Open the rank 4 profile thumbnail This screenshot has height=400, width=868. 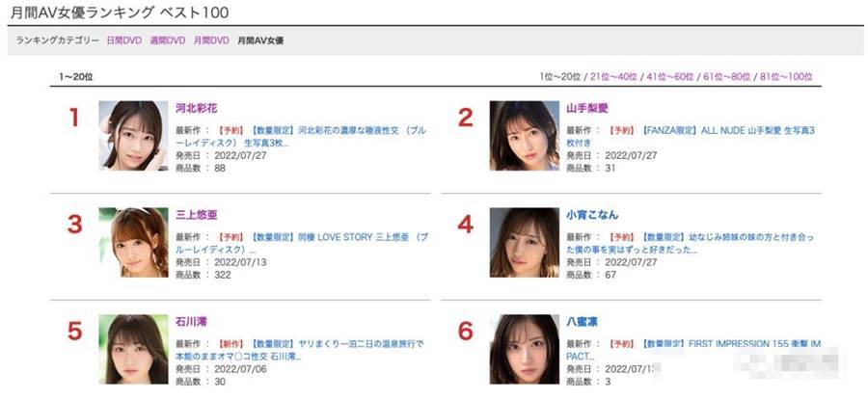(x=525, y=242)
